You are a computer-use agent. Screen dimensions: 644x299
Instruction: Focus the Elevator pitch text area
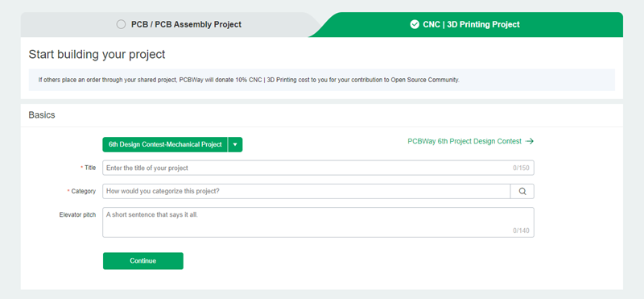tap(318, 222)
